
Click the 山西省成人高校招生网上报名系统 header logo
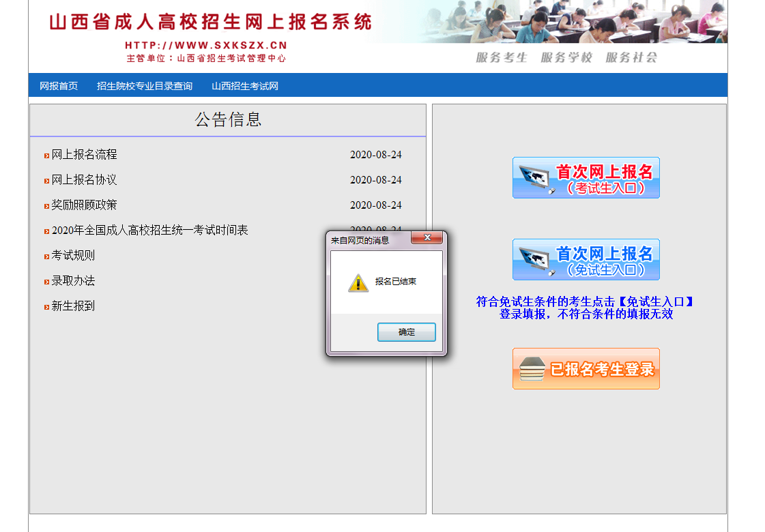pos(210,23)
